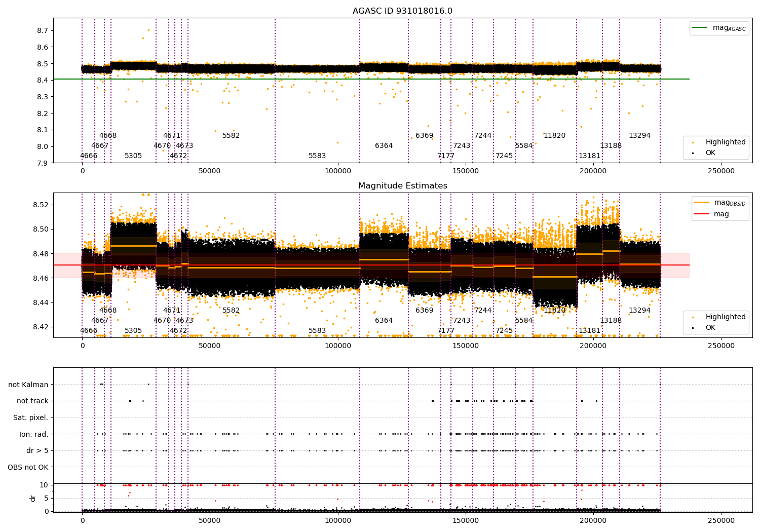Click OBSID label 5305 in the top plot
The image size is (760, 532).
(133, 156)
